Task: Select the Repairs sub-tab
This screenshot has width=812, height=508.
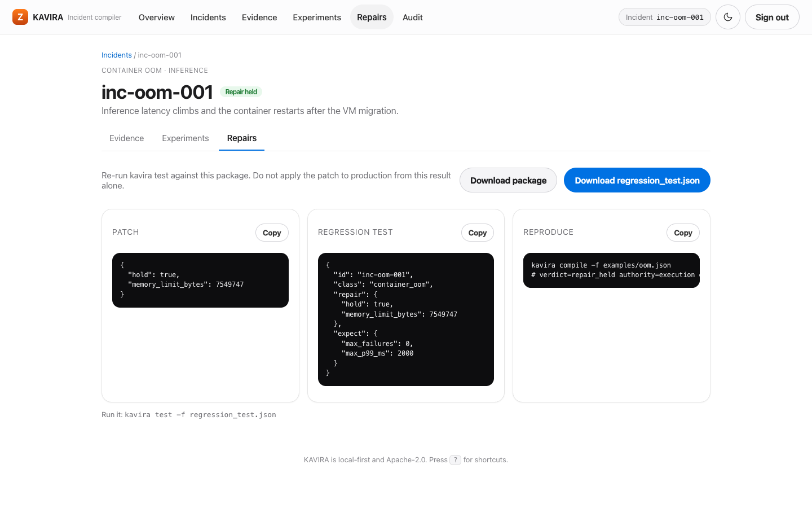Action: point(242,138)
